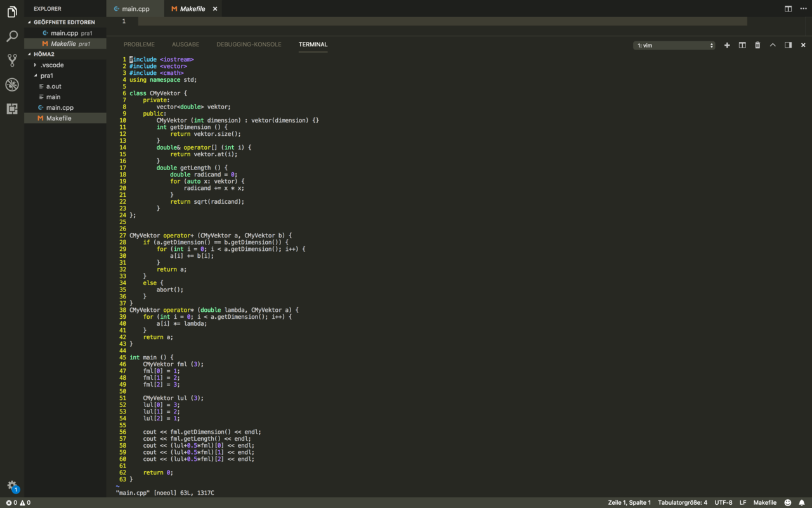
Task: Change language mode Makefile in status bar
Action: tap(764, 502)
